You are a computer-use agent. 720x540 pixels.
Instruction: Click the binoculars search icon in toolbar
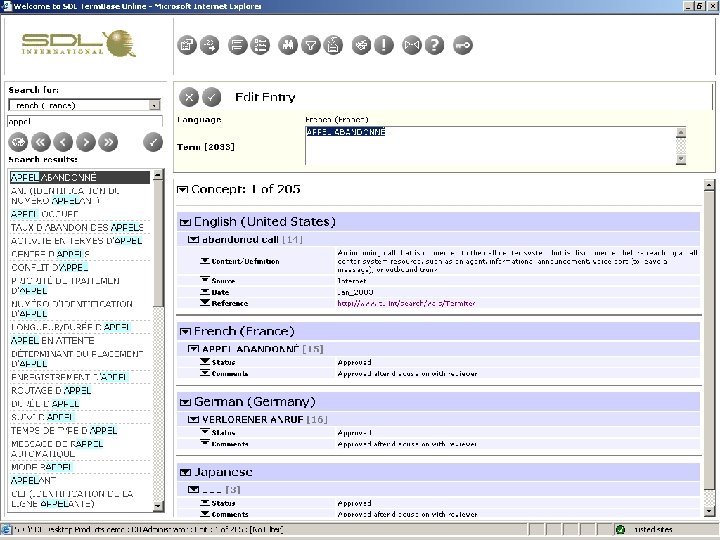[x=288, y=45]
